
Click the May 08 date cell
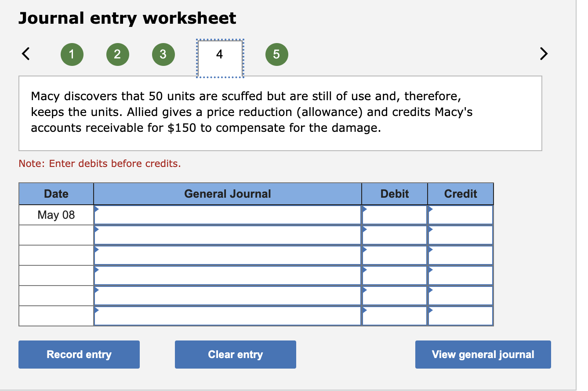tap(56, 215)
